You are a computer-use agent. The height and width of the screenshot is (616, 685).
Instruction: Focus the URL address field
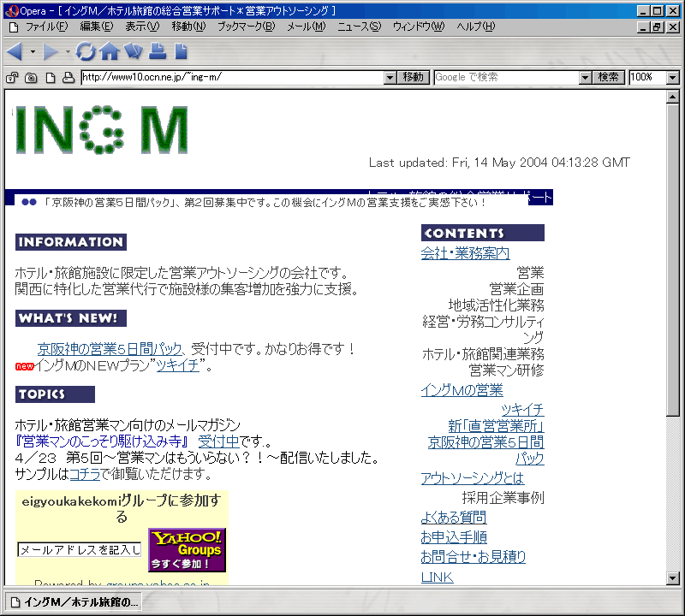[x=232, y=78]
